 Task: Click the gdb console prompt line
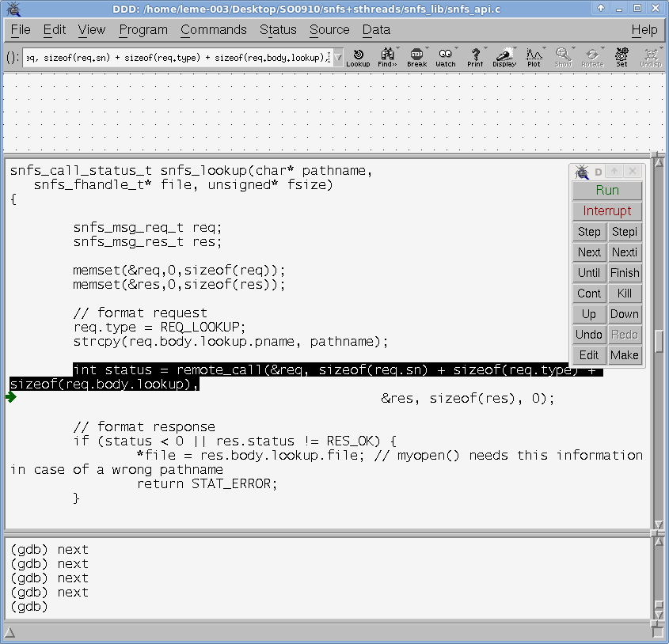click(x=29, y=607)
